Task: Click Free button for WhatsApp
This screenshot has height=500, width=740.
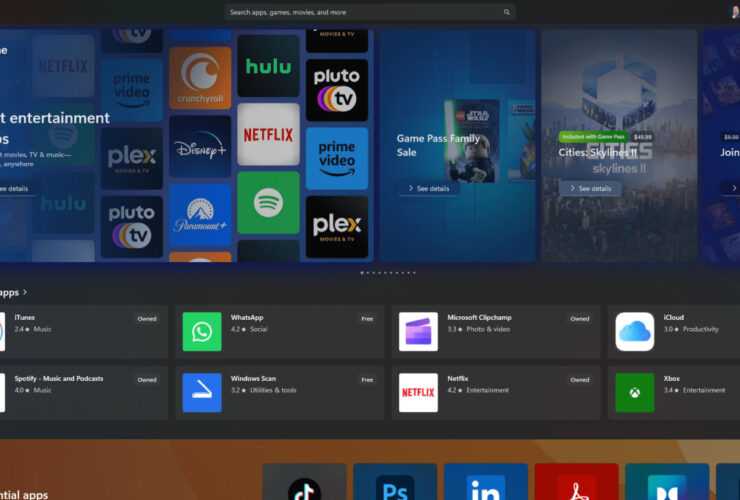Action: coord(367,319)
